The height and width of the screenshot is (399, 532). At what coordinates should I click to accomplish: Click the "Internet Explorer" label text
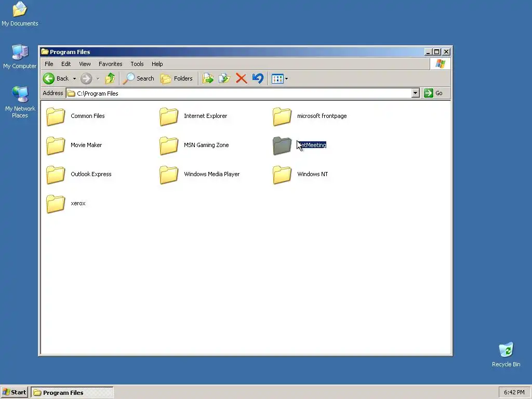pos(205,116)
